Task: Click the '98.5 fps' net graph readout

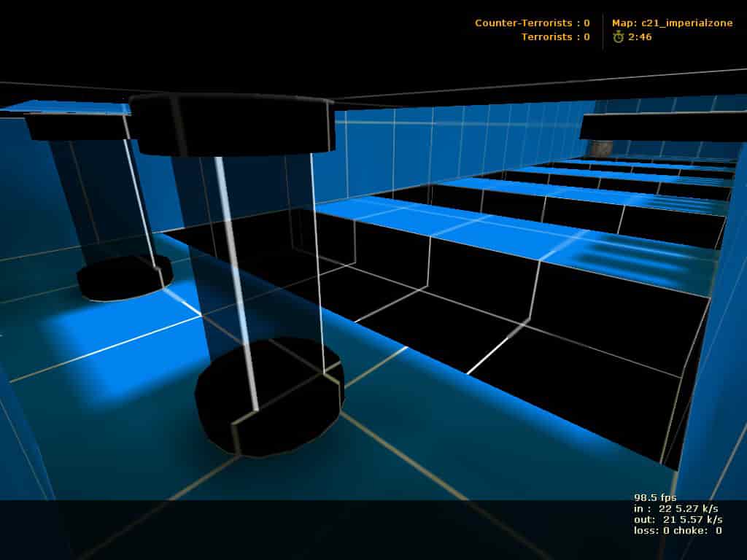Action: [x=655, y=497]
